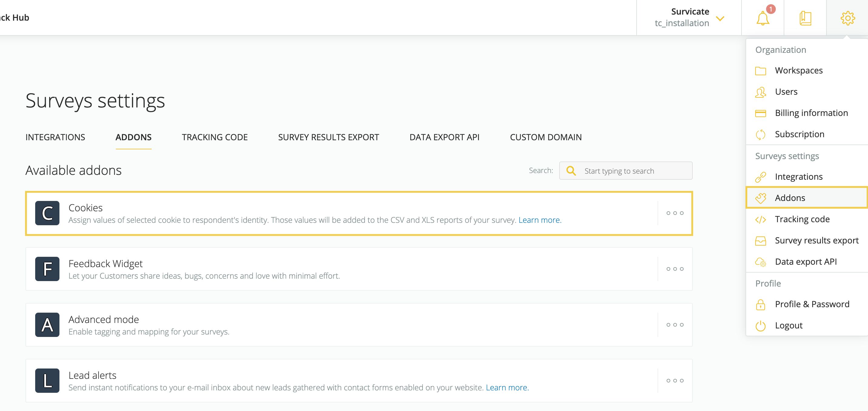Click the Feedback Widget addon title

(106, 264)
